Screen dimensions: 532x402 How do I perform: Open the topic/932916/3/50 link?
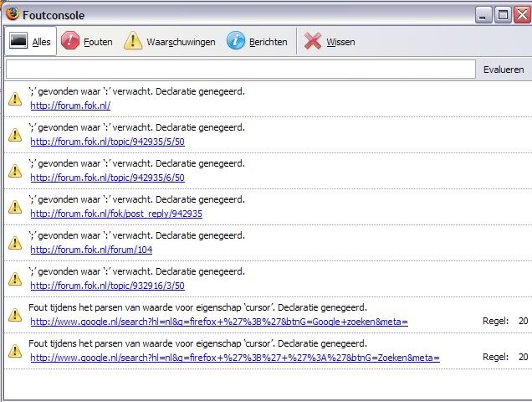[107, 286]
